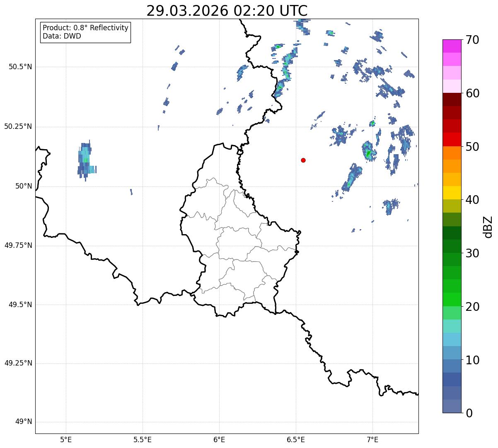The width and height of the screenshot is (498, 448).
Task: Pick the red 50 dBZ colorbar band
Action: coord(452,139)
